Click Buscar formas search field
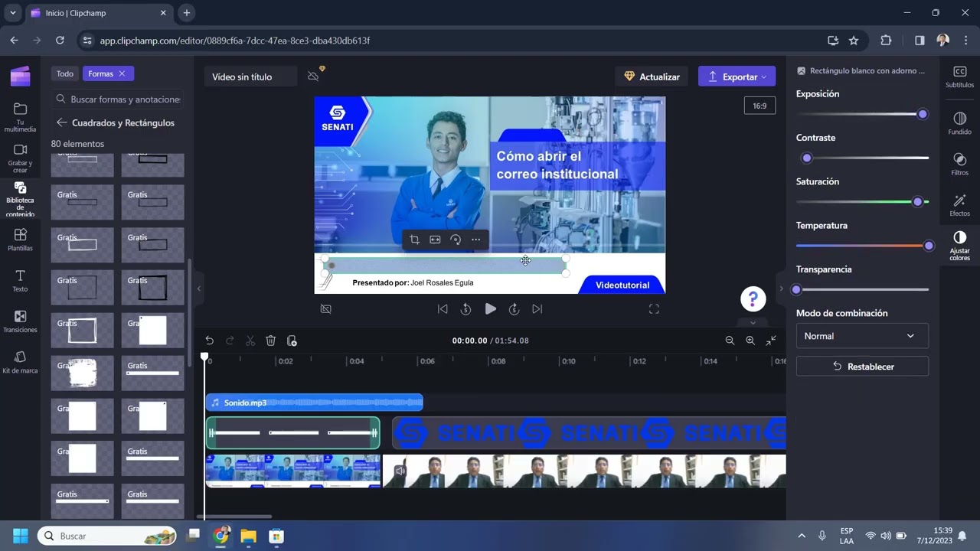This screenshot has width=980, height=551. pos(119,99)
